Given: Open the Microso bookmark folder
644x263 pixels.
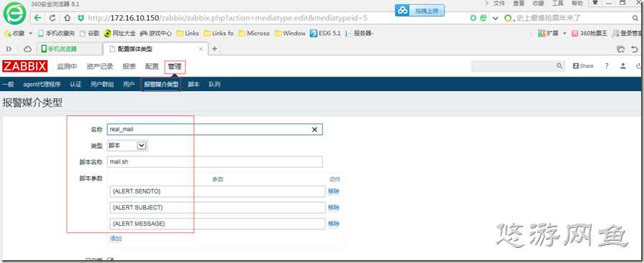Looking at the screenshot, I should (254, 34).
